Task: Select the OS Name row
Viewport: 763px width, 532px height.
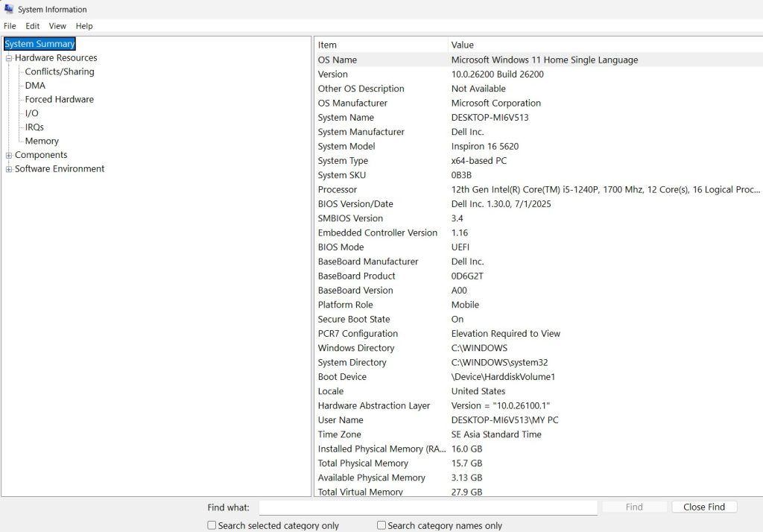Action: click(539, 60)
